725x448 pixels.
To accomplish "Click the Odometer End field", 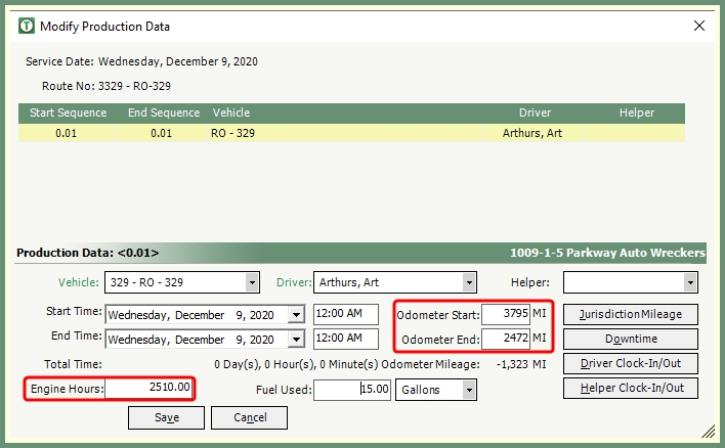I will click(506, 341).
